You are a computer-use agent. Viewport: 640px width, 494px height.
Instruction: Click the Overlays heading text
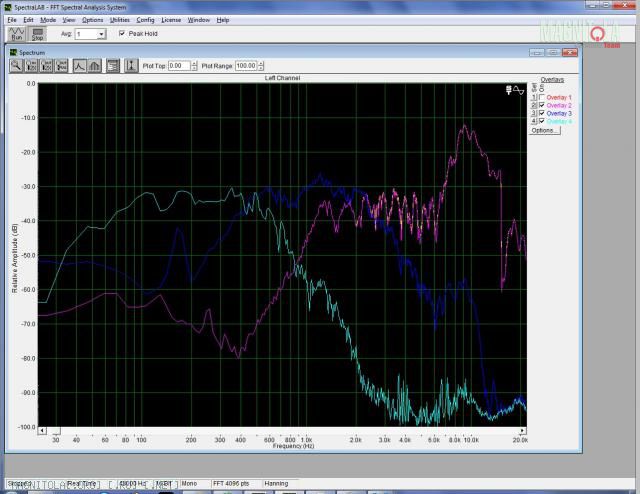pos(552,80)
